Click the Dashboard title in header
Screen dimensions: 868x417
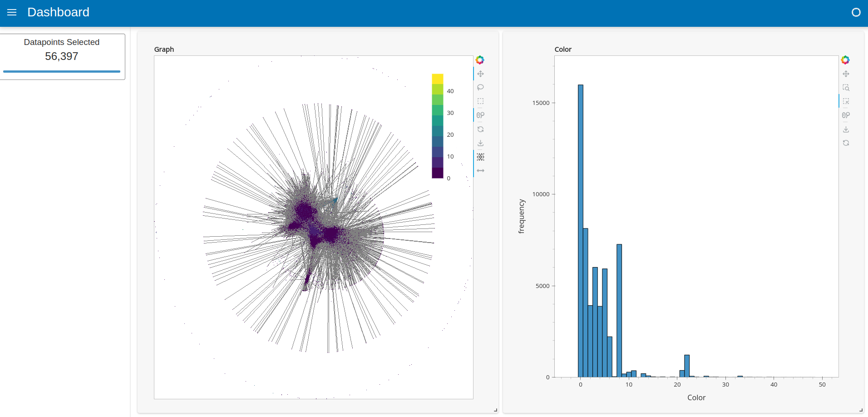[58, 12]
